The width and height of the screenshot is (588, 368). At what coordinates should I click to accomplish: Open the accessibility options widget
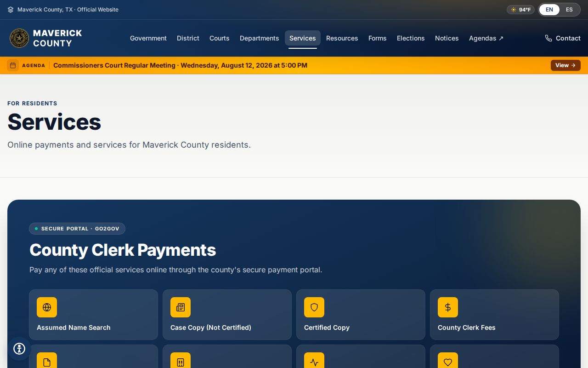tap(19, 349)
